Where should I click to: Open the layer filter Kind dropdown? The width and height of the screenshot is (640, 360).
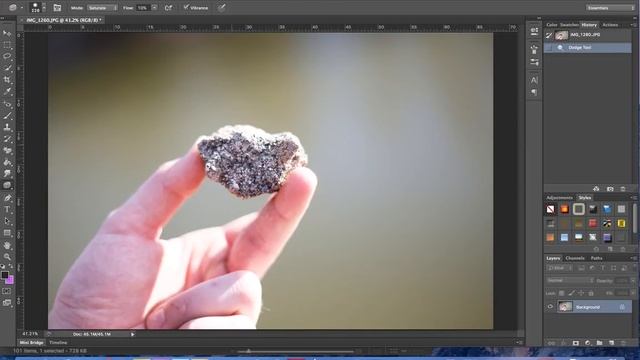point(559,268)
